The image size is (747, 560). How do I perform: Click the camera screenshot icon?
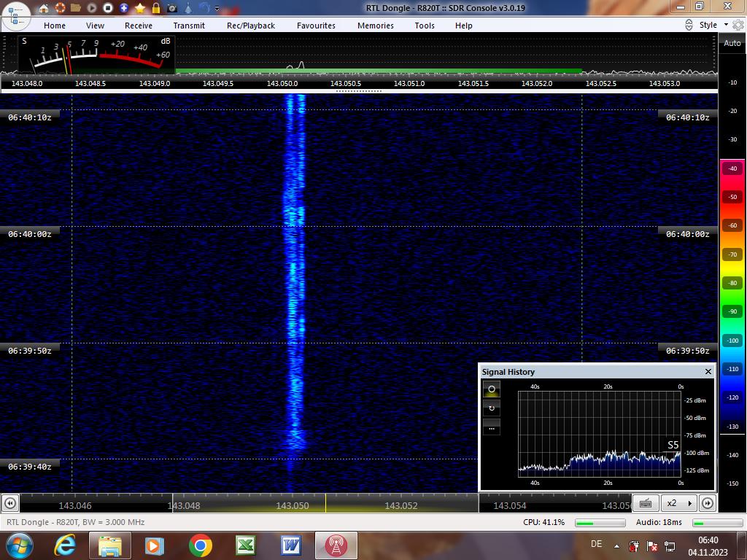(x=172, y=8)
